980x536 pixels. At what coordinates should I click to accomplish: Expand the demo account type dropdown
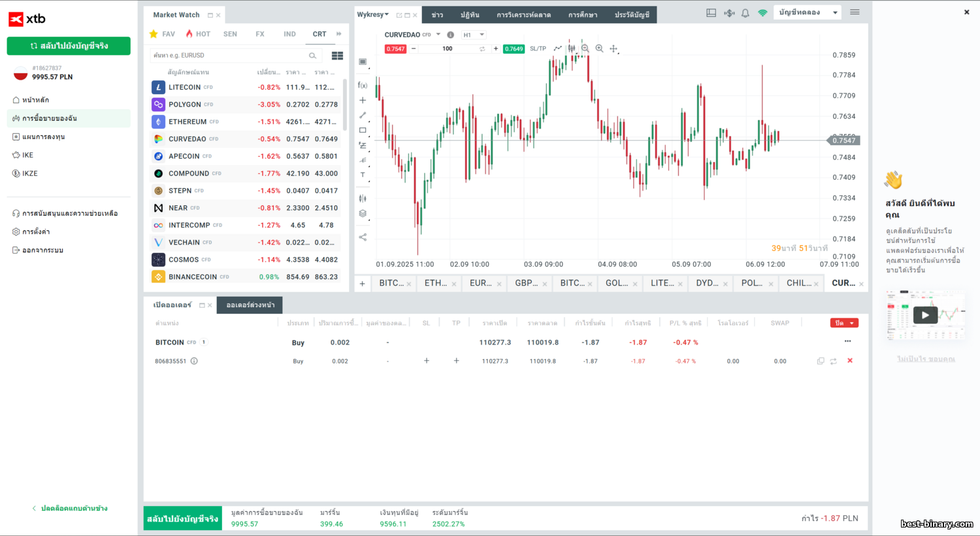coord(808,12)
